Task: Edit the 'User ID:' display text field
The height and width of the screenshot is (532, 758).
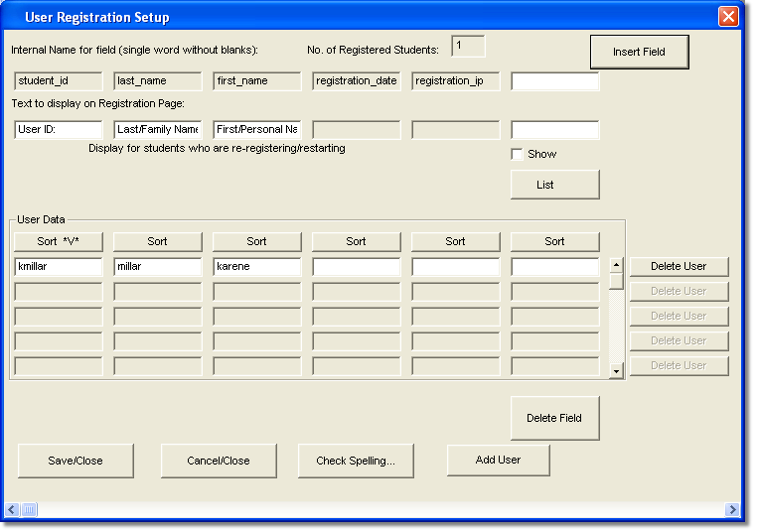Action: click(x=59, y=129)
